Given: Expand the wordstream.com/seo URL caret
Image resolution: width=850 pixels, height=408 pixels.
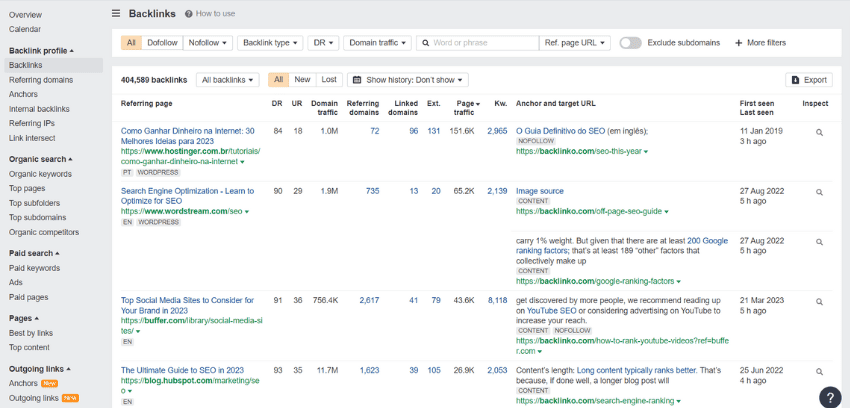Looking at the screenshot, I should 247,212.
